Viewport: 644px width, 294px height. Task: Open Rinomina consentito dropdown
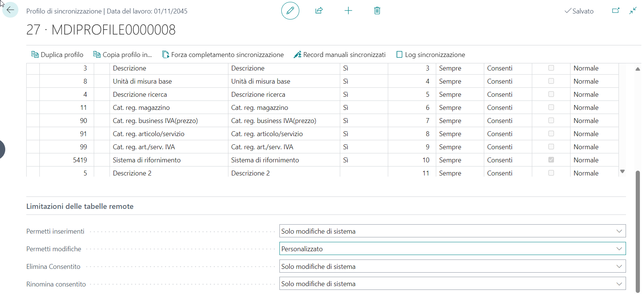(452, 283)
